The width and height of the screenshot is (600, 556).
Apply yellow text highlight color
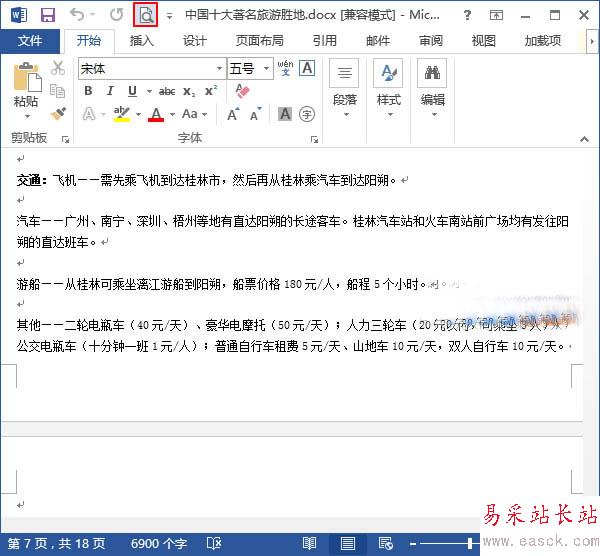[x=122, y=114]
